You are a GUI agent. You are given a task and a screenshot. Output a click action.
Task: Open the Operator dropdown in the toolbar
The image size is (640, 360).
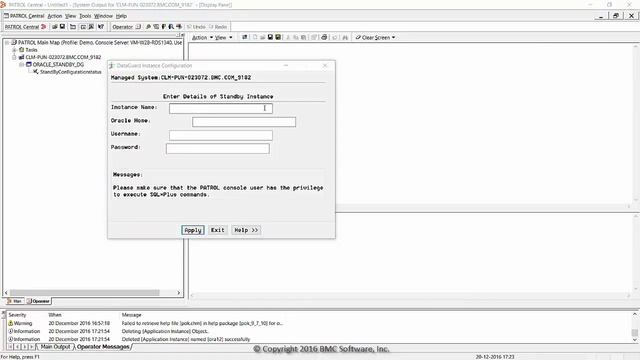pos(127,27)
